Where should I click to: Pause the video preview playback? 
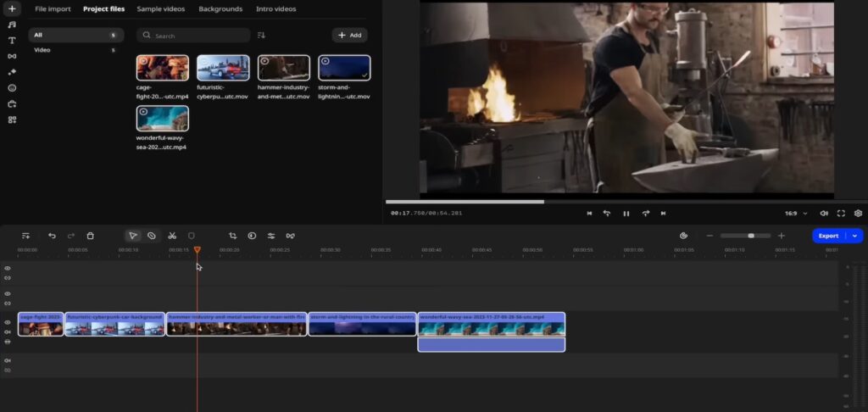coord(626,214)
